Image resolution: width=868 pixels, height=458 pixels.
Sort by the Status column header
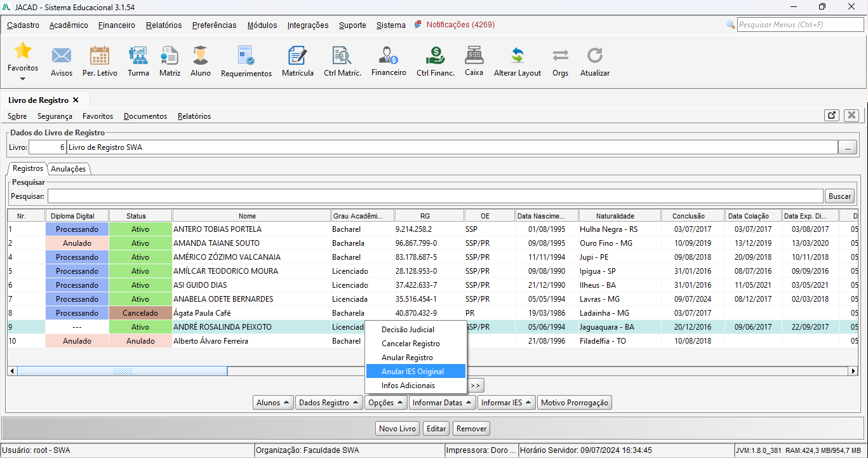[140, 216]
